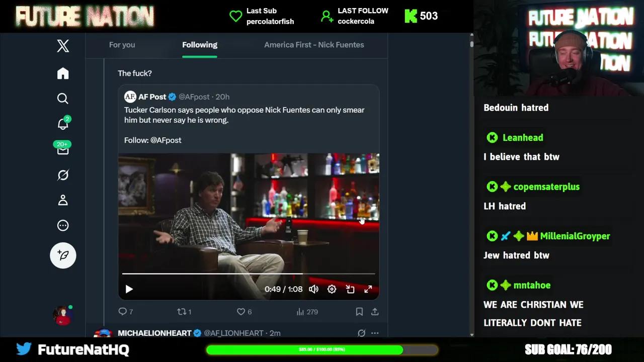Click the Last Follow person icon

(327, 17)
